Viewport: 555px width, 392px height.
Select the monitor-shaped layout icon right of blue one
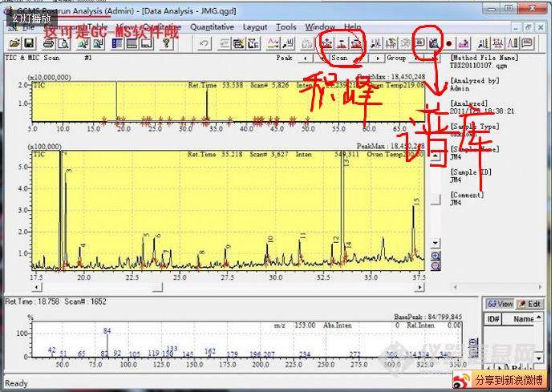coord(132,43)
